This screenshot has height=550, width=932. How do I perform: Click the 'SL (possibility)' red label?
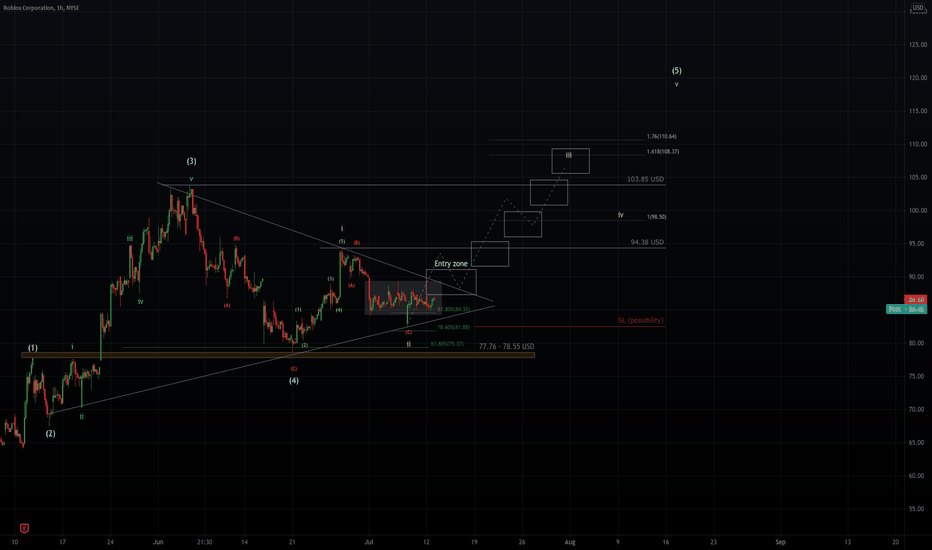pyautogui.click(x=640, y=320)
